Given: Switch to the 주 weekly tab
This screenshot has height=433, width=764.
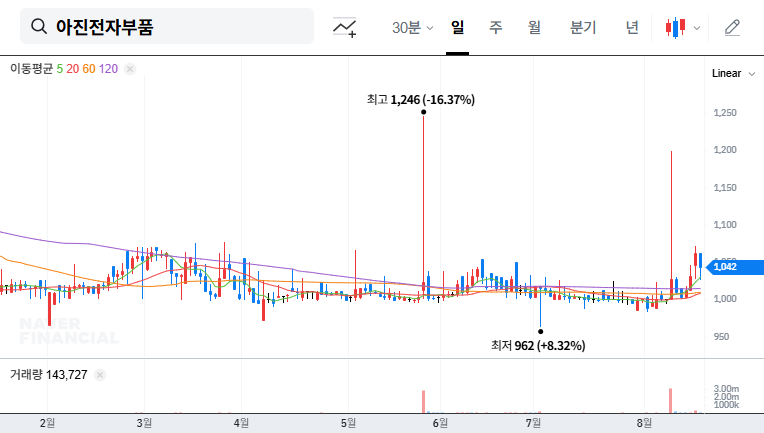Looking at the screenshot, I should (495, 27).
